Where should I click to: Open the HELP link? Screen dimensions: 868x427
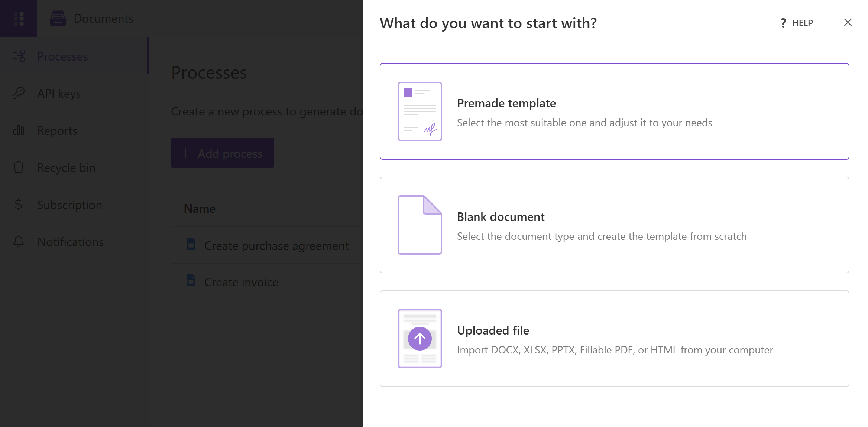(802, 23)
